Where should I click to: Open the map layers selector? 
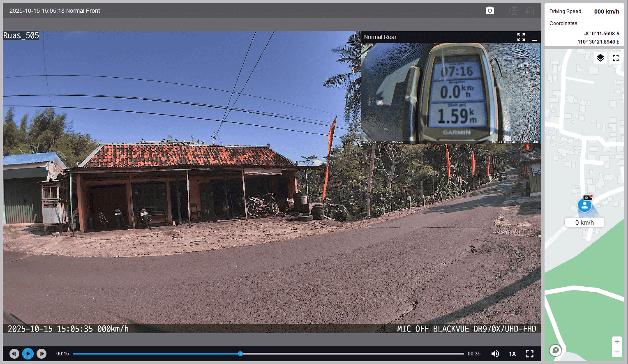tap(600, 58)
